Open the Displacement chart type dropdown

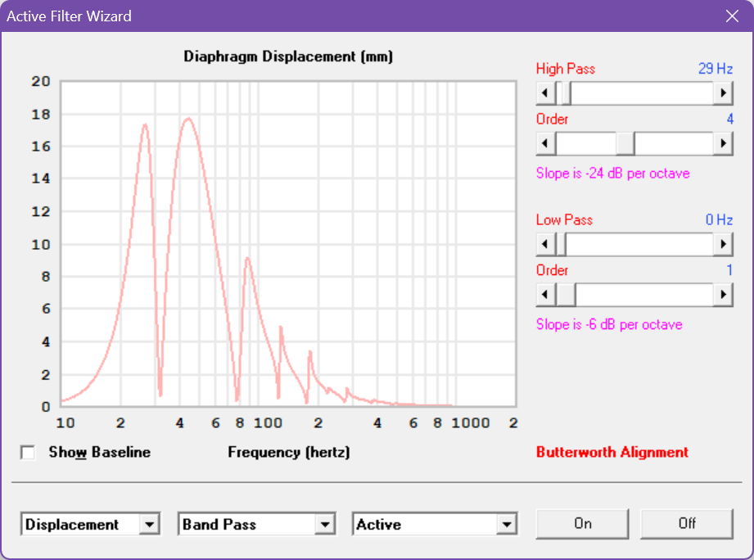tap(150, 525)
